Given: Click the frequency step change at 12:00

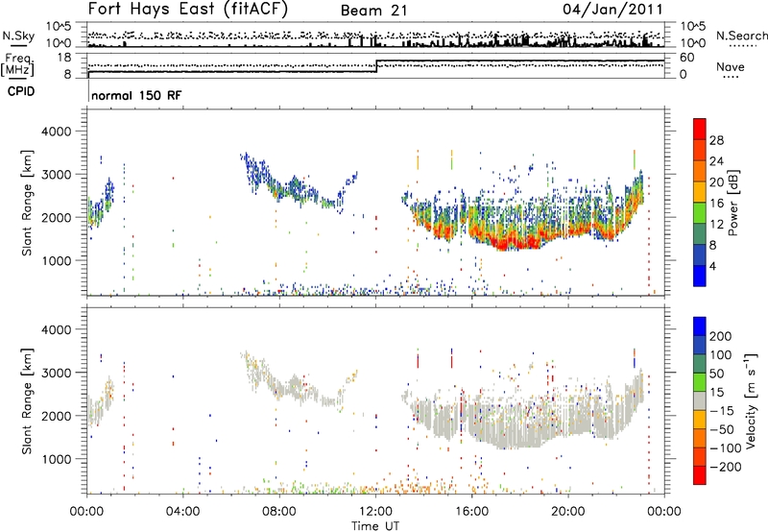Looking at the screenshot, I should click(376, 66).
